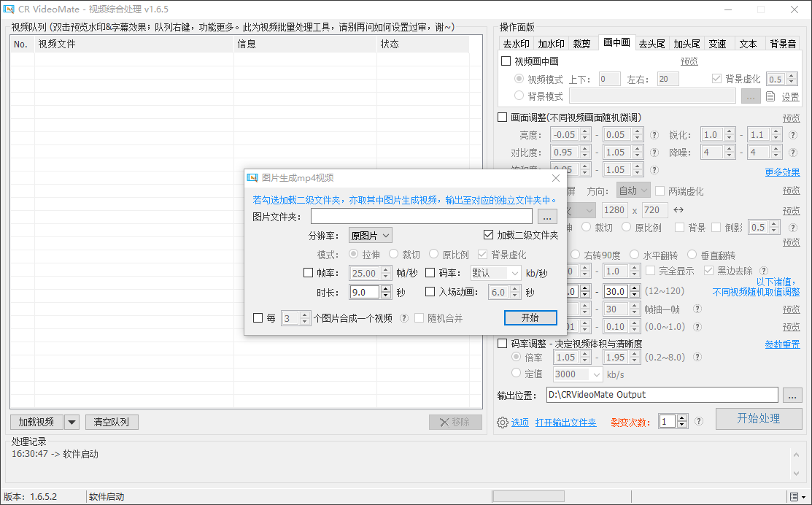
Task: Click the help icon in the 亮度 row
Action: tap(654, 135)
